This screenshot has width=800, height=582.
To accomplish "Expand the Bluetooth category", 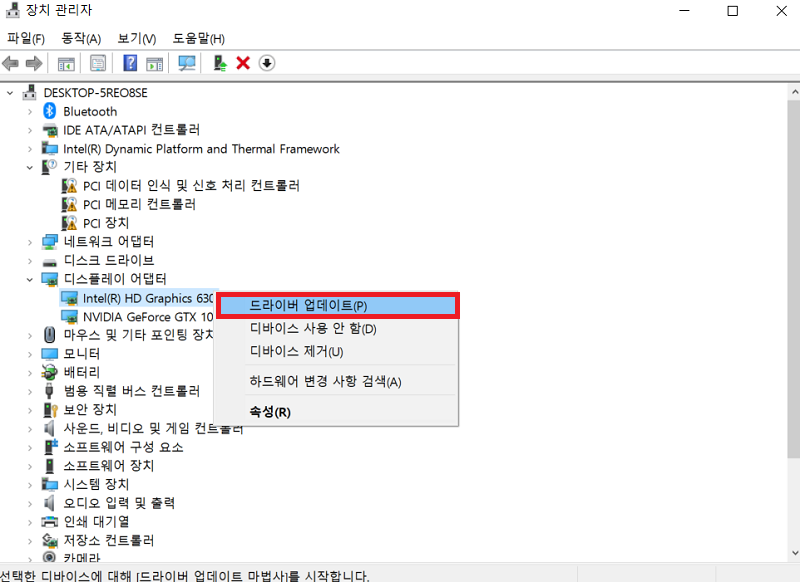I will 30,112.
